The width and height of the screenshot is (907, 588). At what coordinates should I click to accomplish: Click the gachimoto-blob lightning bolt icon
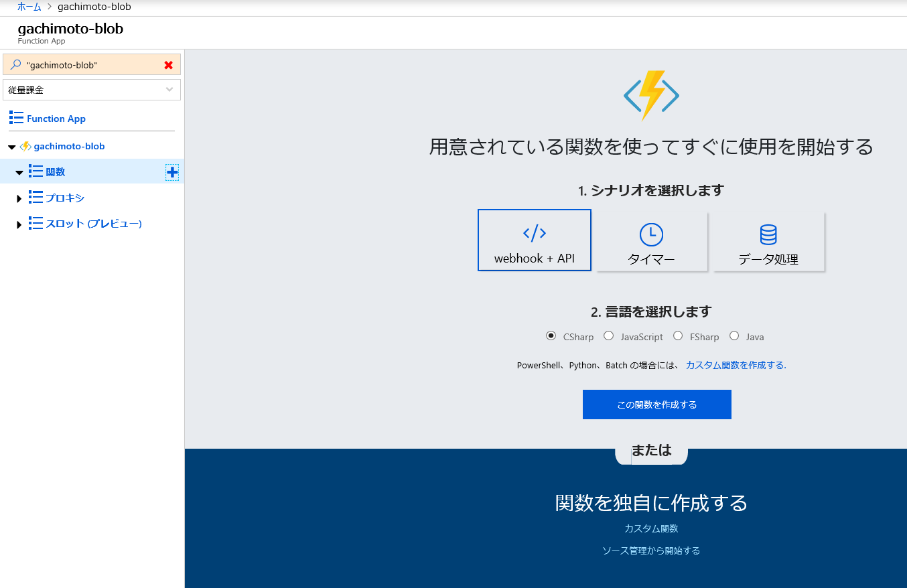tap(25, 146)
